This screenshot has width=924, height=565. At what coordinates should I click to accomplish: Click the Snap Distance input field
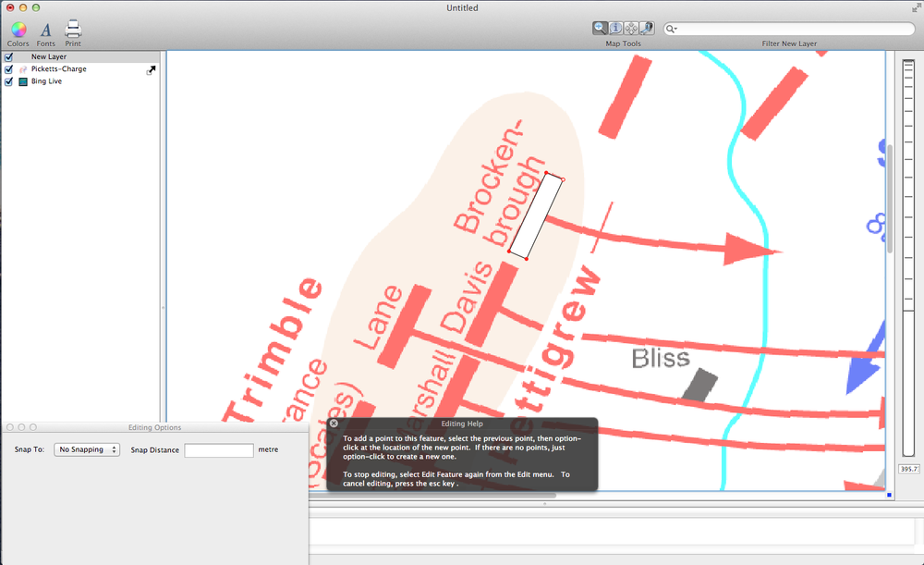(x=218, y=450)
